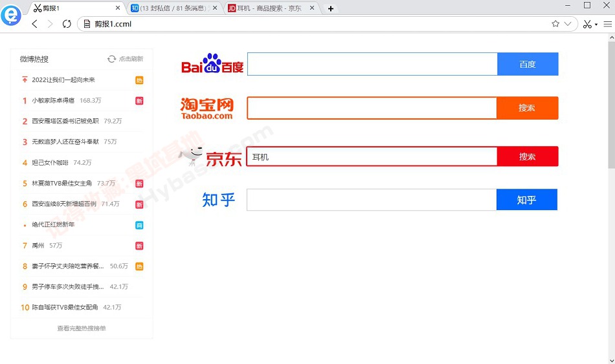Click the Baidu logo

click(x=212, y=63)
